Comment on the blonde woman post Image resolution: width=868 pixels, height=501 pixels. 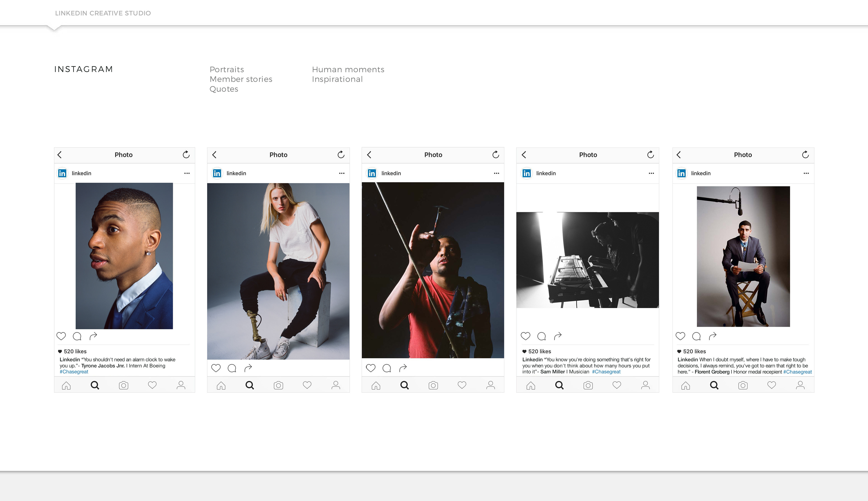[232, 368]
